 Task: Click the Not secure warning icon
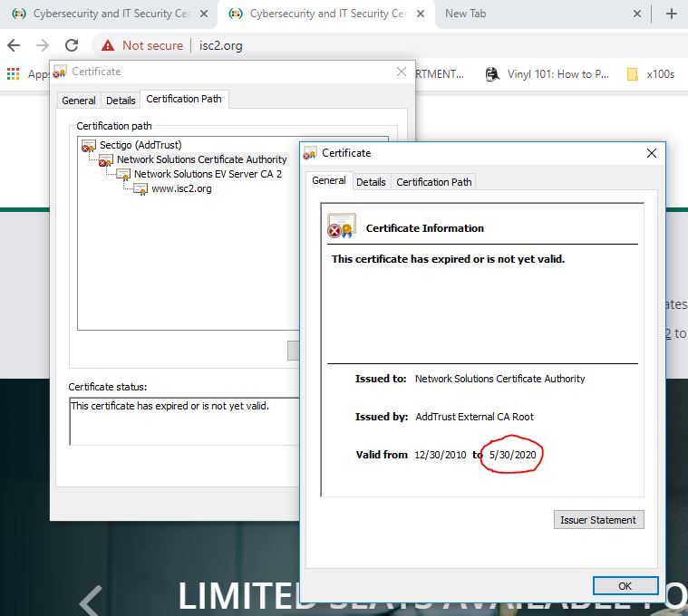[x=108, y=45]
